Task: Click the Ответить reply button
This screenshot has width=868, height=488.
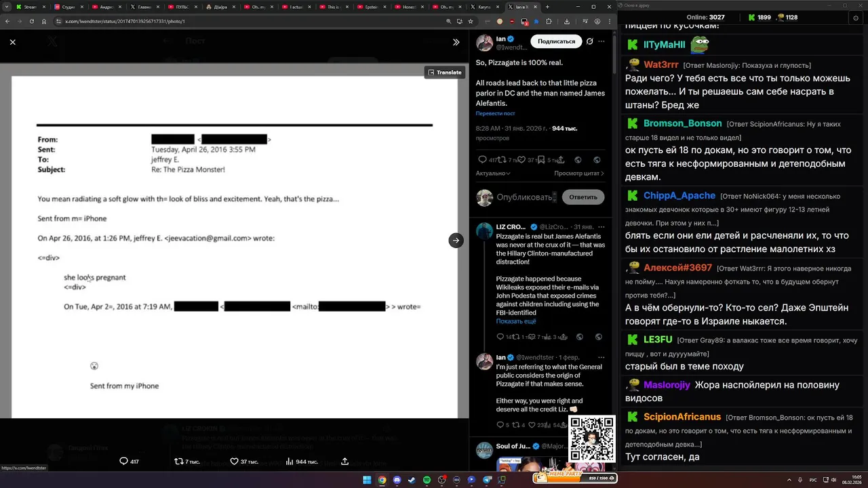Action: (583, 197)
